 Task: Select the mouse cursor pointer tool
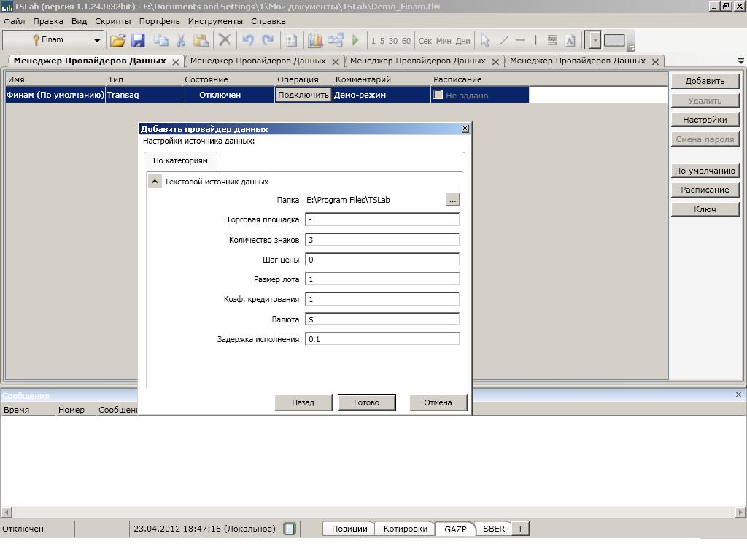pos(485,41)
